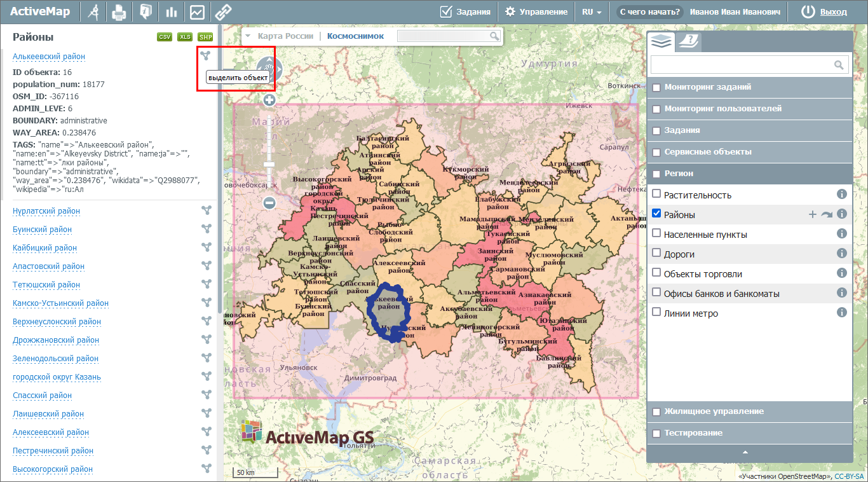Click the chain link icon in toolbar
The width and height of the screenshot is (868, 482).
click(222, 11)
